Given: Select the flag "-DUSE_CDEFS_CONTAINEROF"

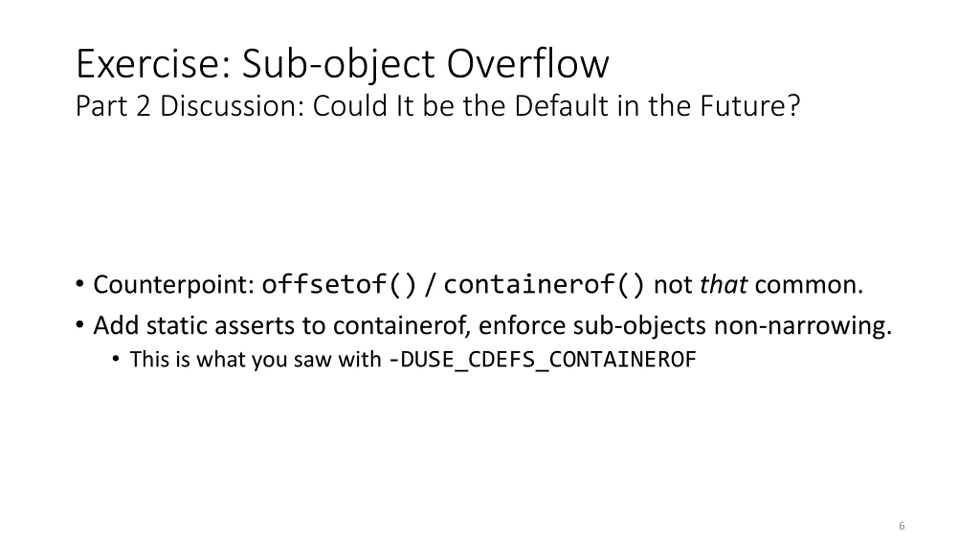Looking at the screenshot, I should 542,360.
